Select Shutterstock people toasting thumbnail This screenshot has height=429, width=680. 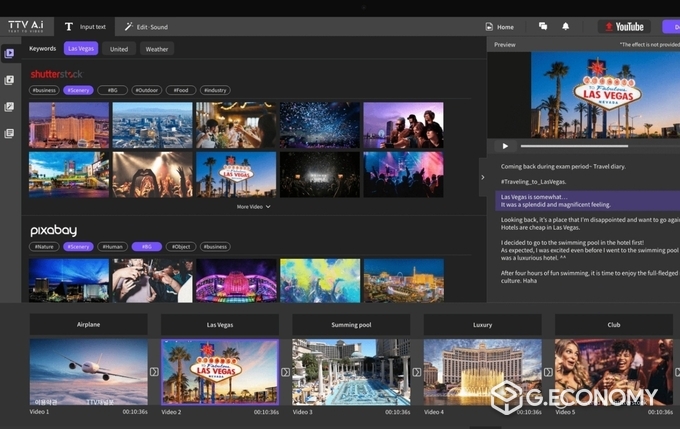tap(236, 125)
